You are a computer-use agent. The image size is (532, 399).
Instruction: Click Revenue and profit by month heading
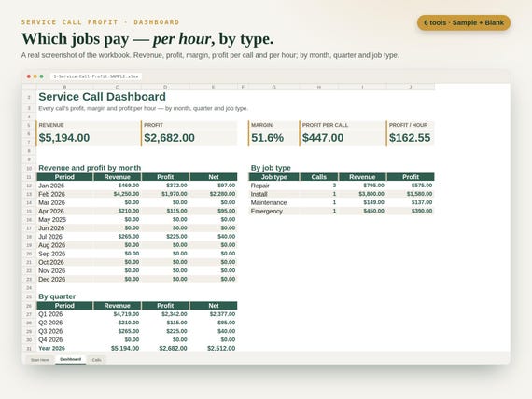[90, 168]
